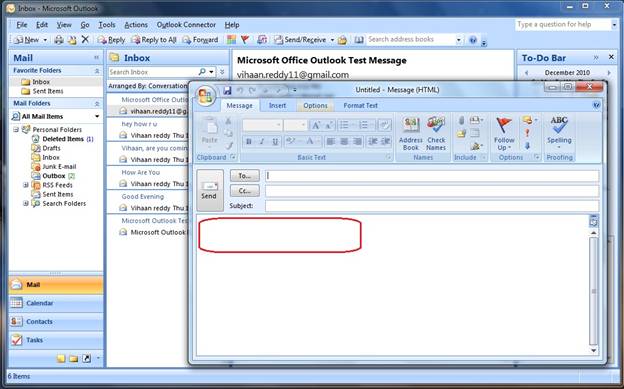Select the Outbox folder in tree

[x=54, y=176]
